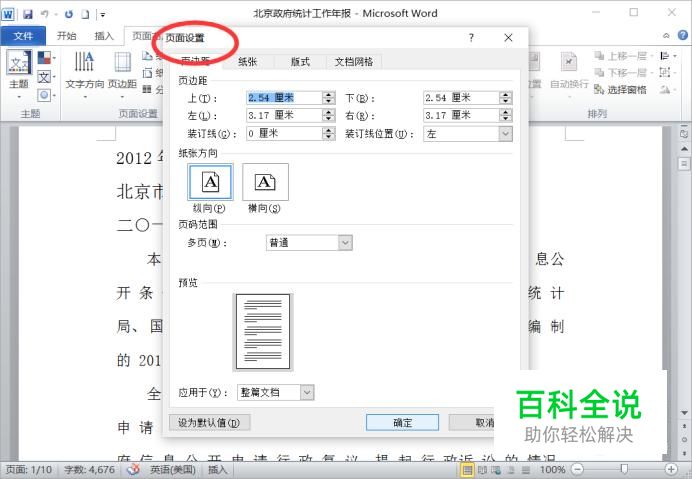Click the 上移一层 bring forward icon

pyautogui.click(x=599, y=56)
